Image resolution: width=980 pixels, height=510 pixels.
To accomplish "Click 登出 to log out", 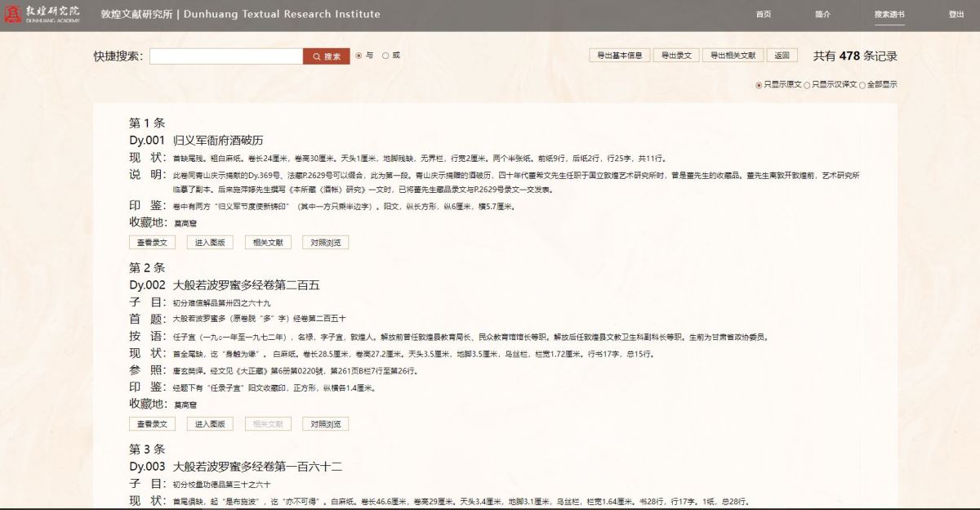I will 956,15.
